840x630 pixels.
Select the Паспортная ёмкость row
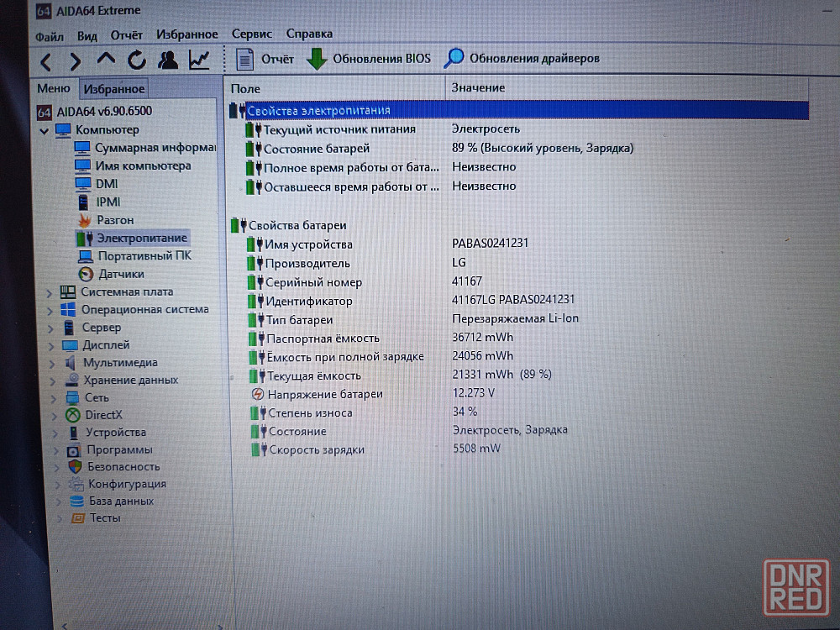[381, 338]
